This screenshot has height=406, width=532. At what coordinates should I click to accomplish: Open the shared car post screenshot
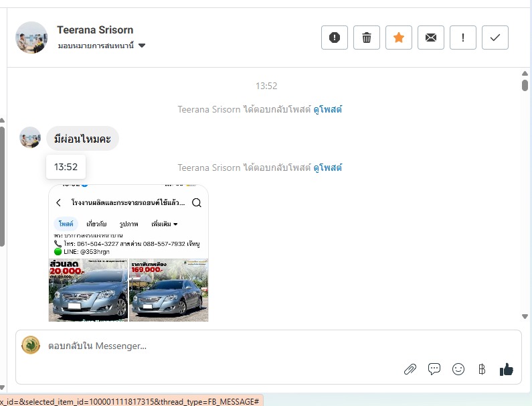click(128, 253)
